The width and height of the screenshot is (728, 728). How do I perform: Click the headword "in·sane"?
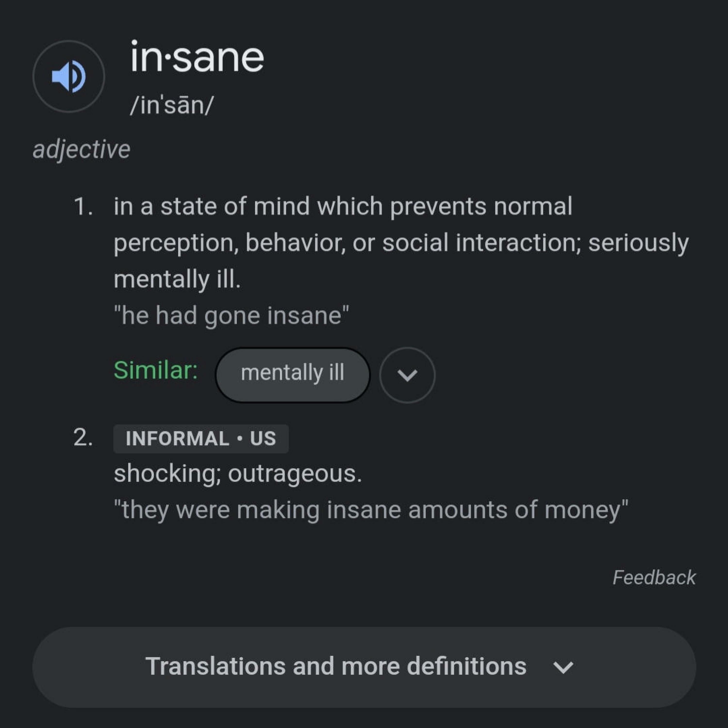pyautogui.click(x=197, y=57)
